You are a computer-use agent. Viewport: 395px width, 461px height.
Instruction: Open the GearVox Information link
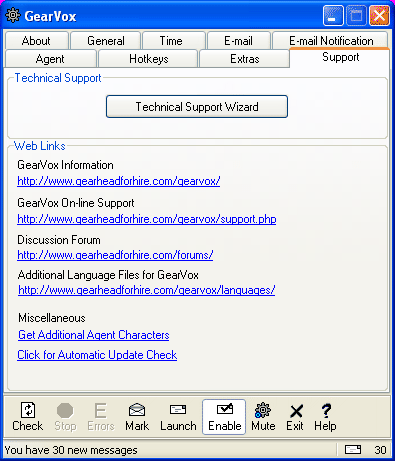(119, 181)
